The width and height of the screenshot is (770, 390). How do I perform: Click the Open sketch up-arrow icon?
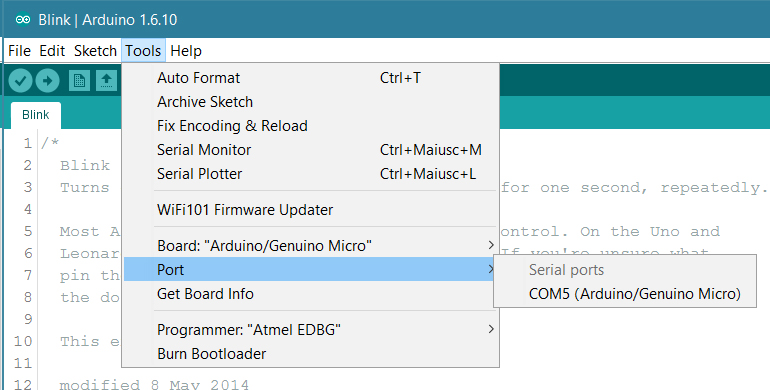click(106, 81)
